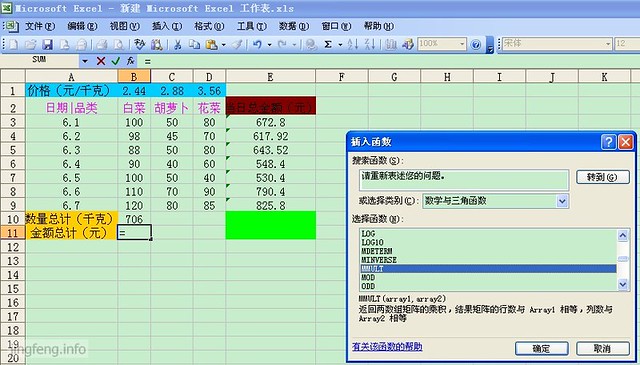Screen dimensions: 640x365
Task: Click cell containing 706
Action: [134, 219]
